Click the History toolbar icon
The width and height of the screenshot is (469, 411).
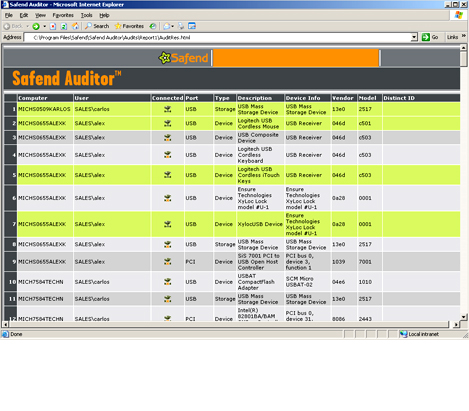point(153,26)
